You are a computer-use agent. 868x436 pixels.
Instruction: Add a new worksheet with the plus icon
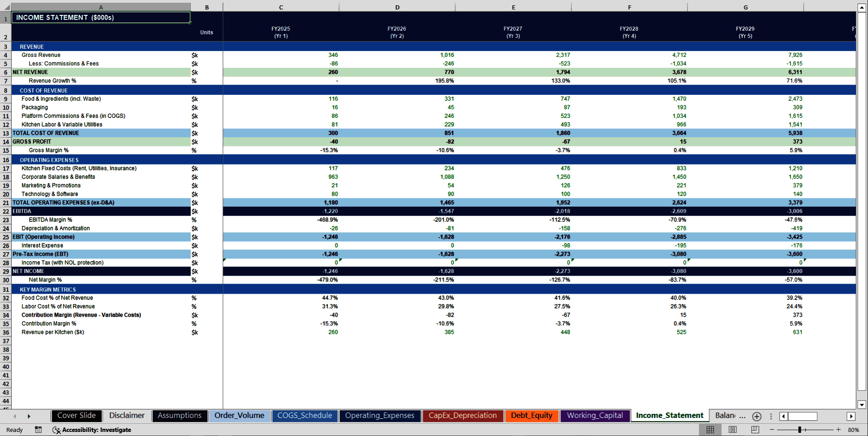[756, 417]
